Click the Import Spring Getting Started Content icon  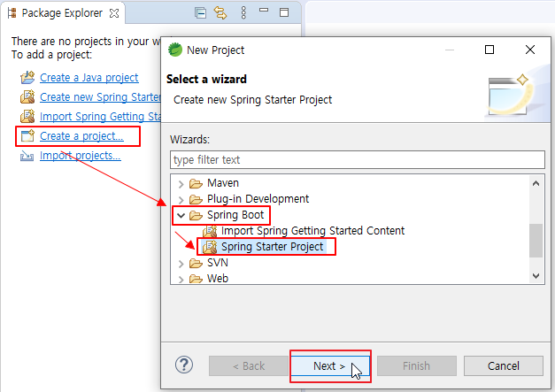tap(210, 231)
